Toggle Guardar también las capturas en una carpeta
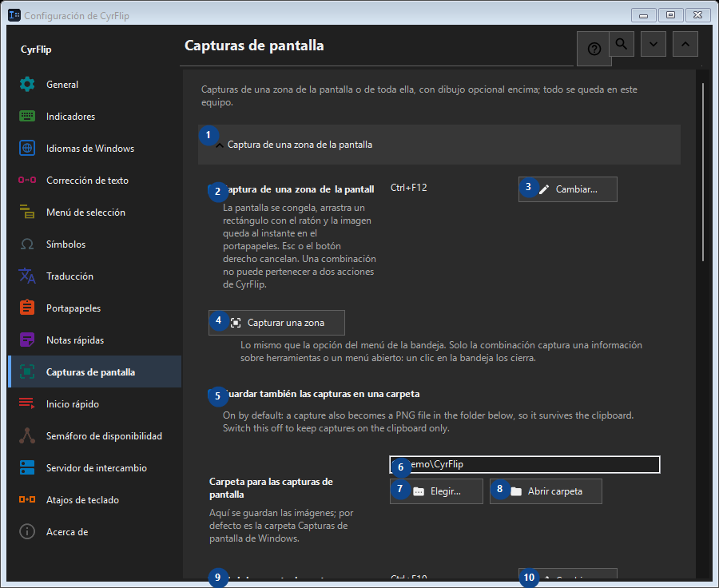This screenshot has width=719, height=588. [x=314, y=394]
